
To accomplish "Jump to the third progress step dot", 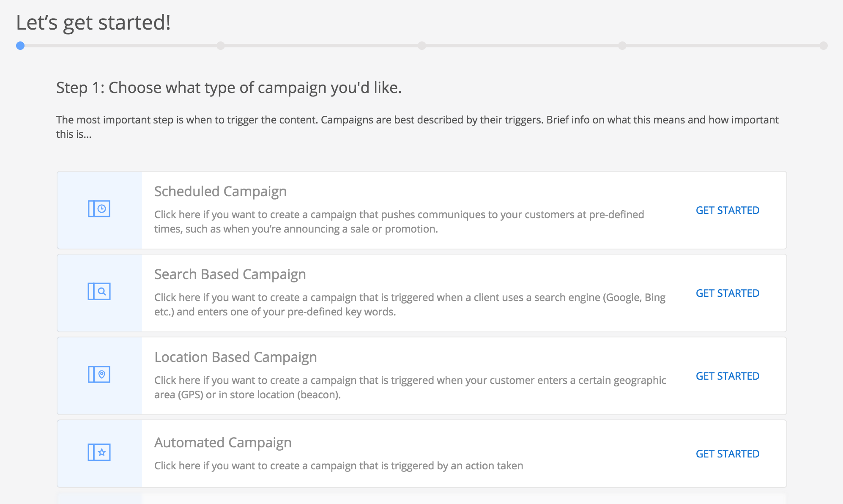I will click(422, 46).
